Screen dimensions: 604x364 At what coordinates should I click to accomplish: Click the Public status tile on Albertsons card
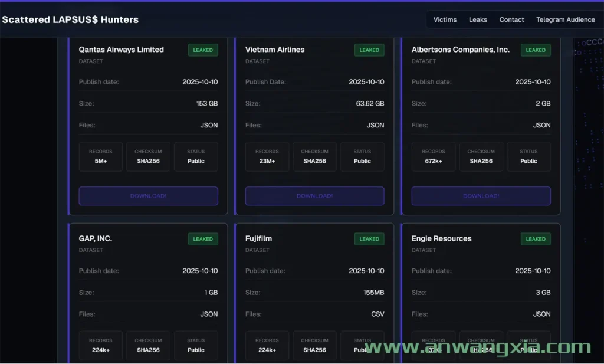pos(528,156)
